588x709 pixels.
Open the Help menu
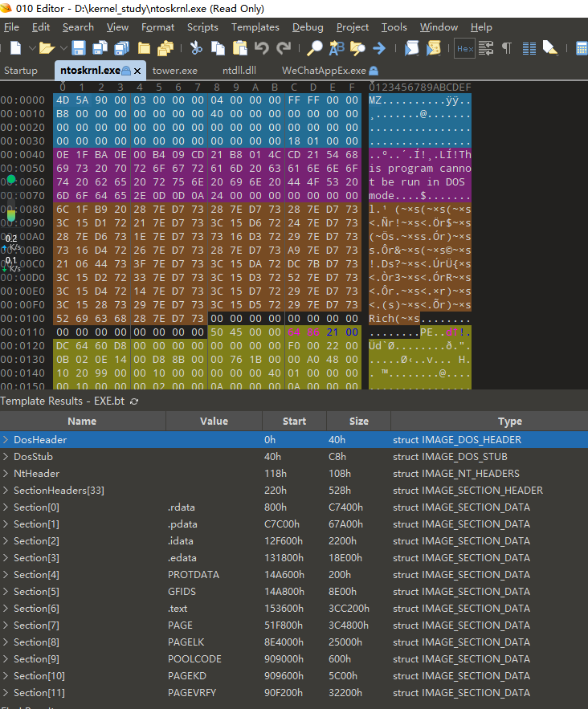481,27
